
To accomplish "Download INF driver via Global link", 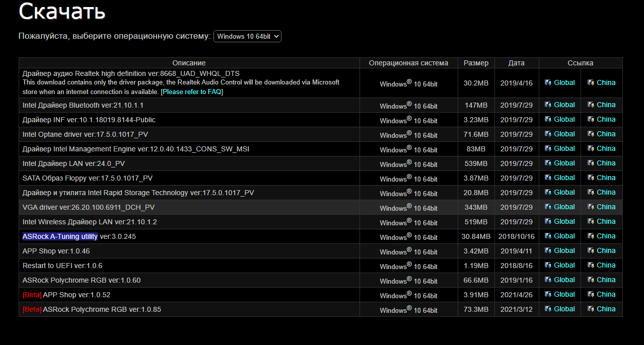I will coord(564,119).
